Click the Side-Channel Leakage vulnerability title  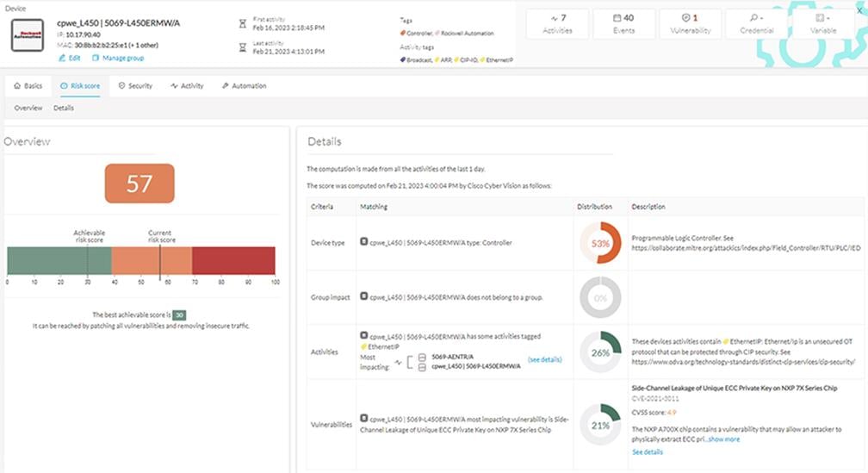click(734, 389)
